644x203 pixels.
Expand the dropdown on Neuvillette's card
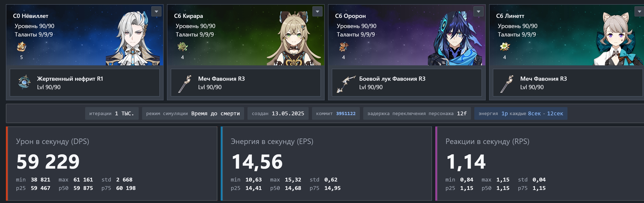point(156,12)
